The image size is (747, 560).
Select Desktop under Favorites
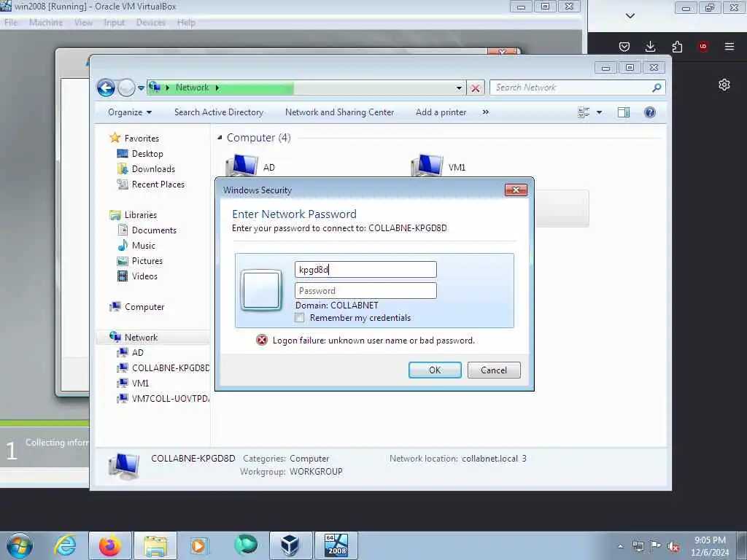click(x=147, y=154)
